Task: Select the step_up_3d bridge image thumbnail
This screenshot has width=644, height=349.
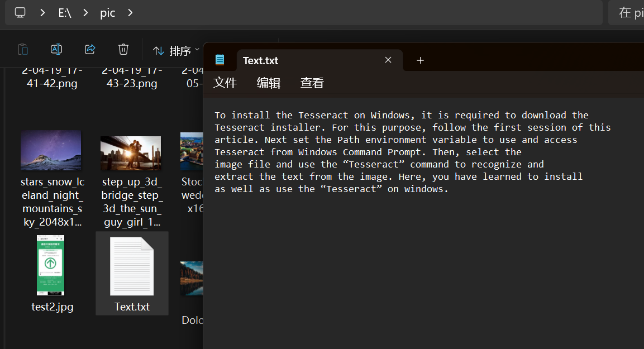Action: coord(131,153)
